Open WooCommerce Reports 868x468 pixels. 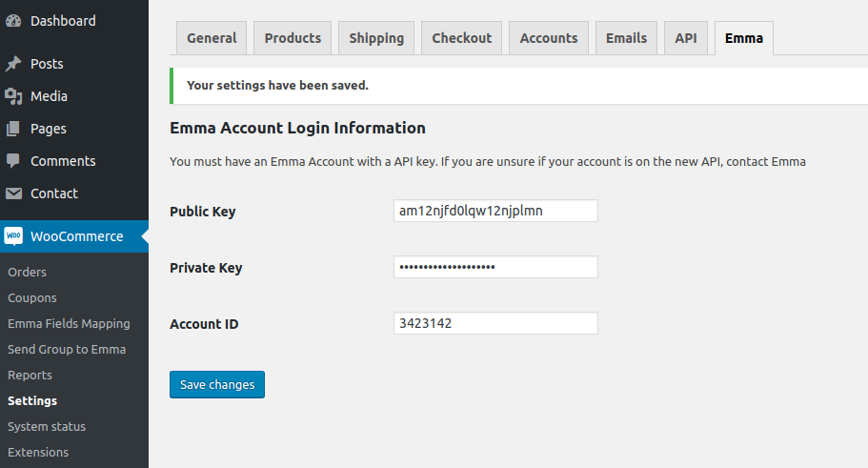point(30,375)
